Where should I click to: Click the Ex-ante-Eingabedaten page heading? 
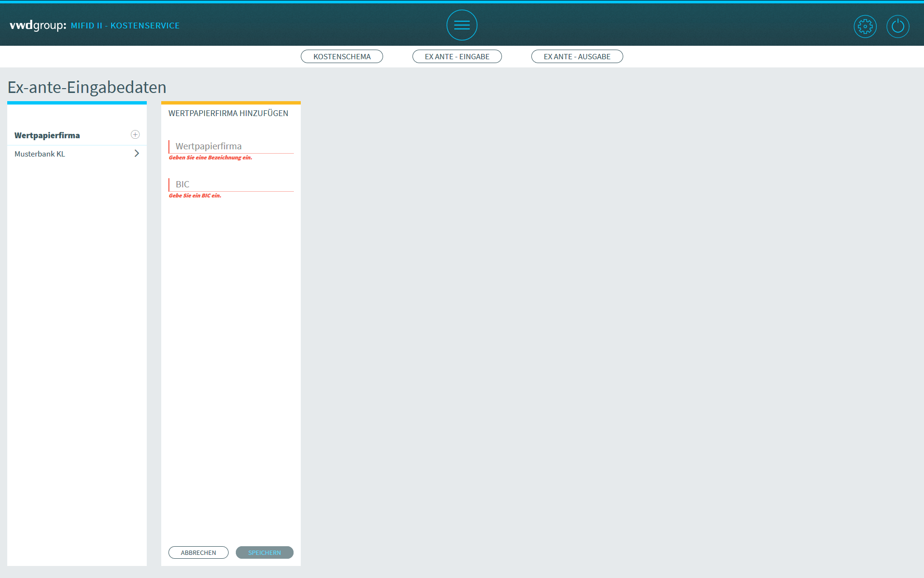(87, 87)
